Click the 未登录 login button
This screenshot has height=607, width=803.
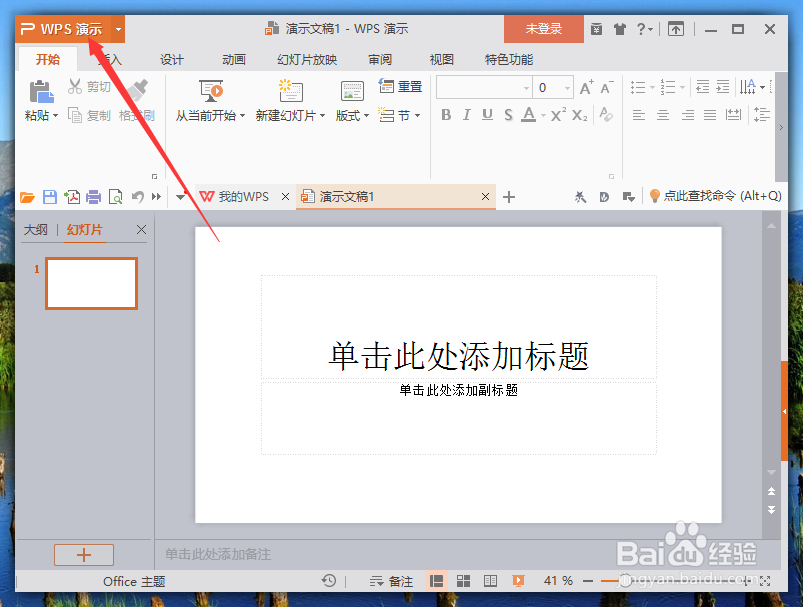pos(543,29)
